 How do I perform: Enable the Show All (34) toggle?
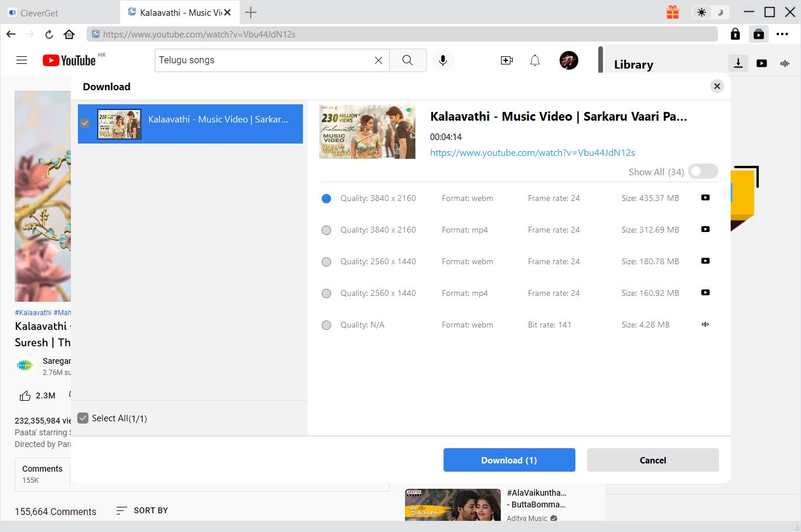tap(703, 171)
